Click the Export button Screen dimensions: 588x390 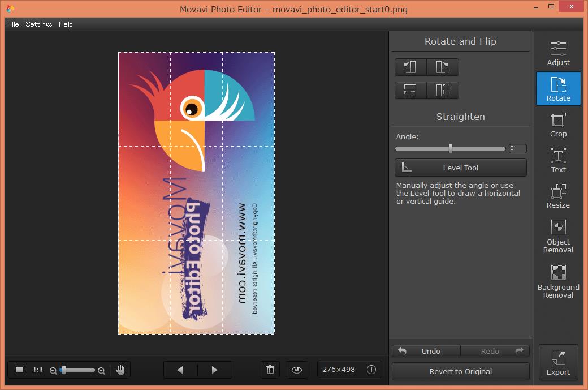[x=559, y=363]
